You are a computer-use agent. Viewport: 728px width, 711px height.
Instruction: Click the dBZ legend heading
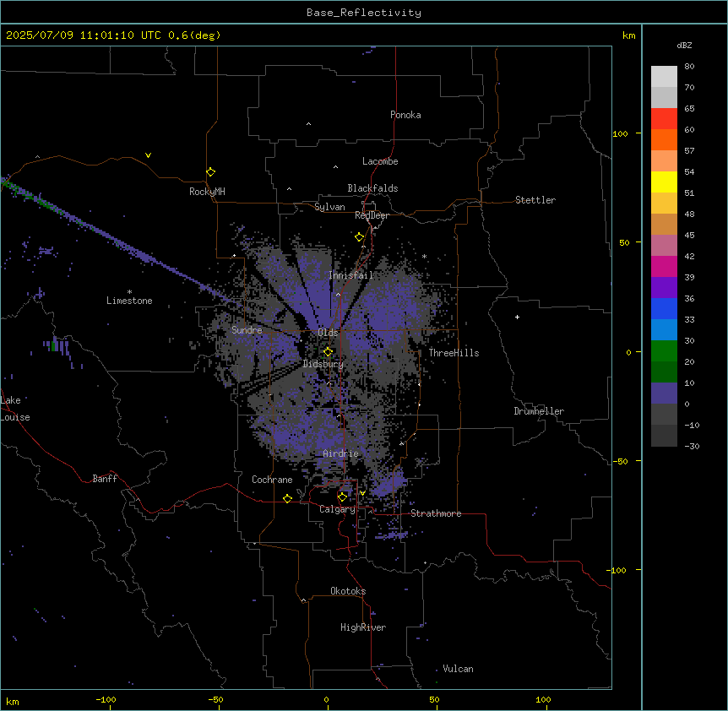tap(684, 45)
